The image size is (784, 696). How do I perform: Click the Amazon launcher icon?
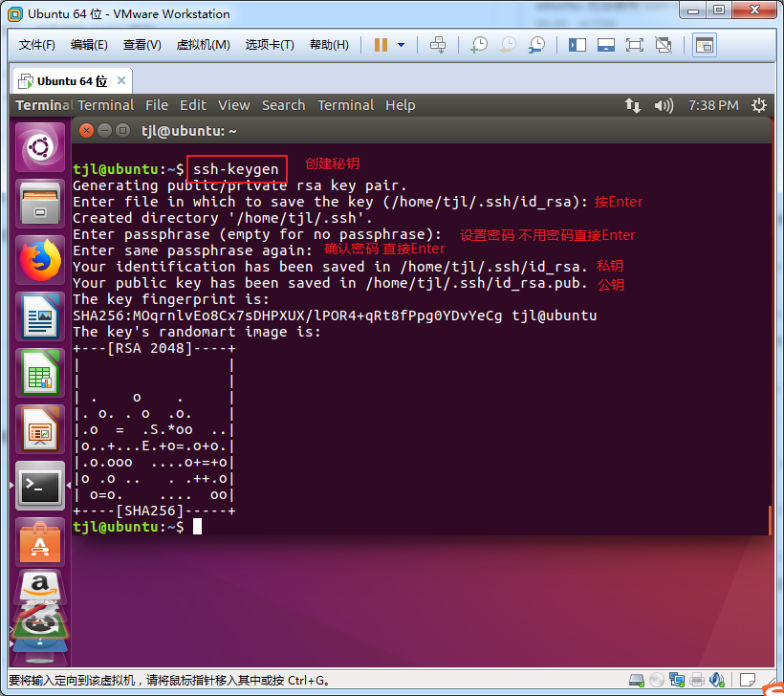[40, 587]
